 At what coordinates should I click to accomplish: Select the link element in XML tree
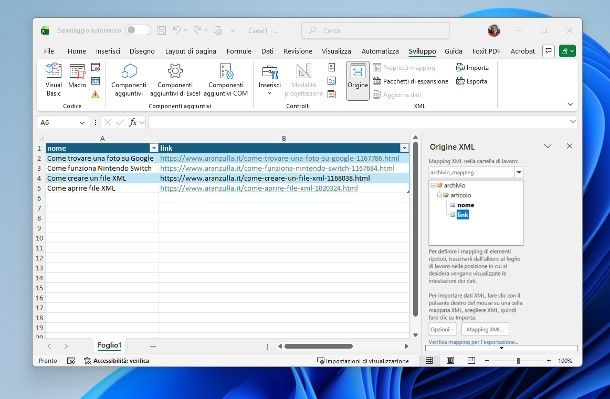click(x=463, y=215)
